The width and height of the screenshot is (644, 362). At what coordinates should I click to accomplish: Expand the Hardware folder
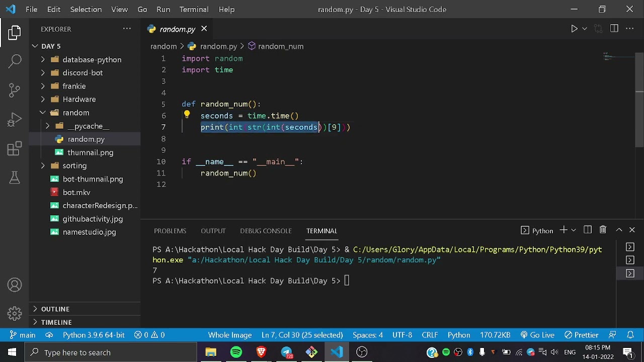85,100
